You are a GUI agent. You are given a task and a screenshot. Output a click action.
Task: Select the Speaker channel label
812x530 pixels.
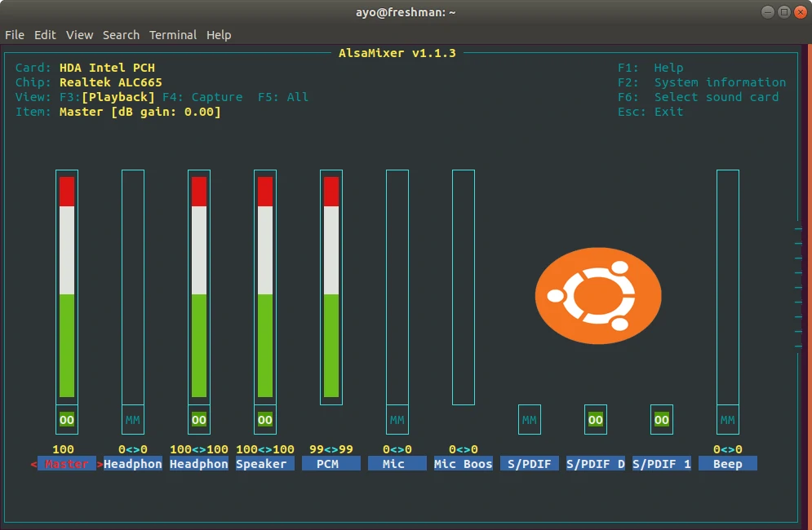264,464
